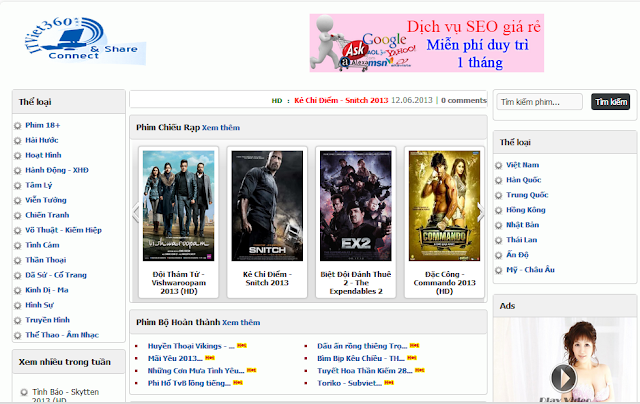Open the Mỹ - Châu Âu country filter
The image size is (640, 404).
click(x=530, y=270)
